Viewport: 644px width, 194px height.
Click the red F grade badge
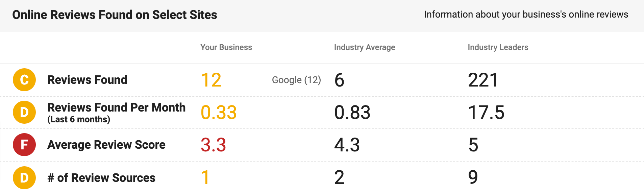pos(24,145)
